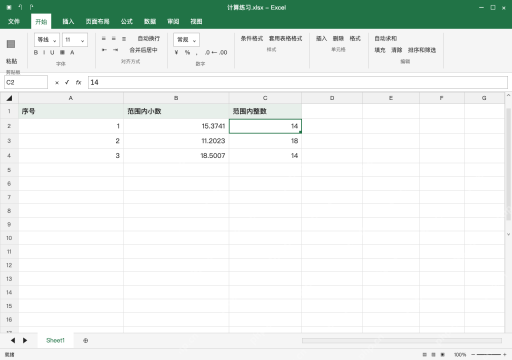Image resolution: width=512 pixels, height=360 pixels.
Task: Switch to the 视图 view tab
Action: click(x=196, y=21)
